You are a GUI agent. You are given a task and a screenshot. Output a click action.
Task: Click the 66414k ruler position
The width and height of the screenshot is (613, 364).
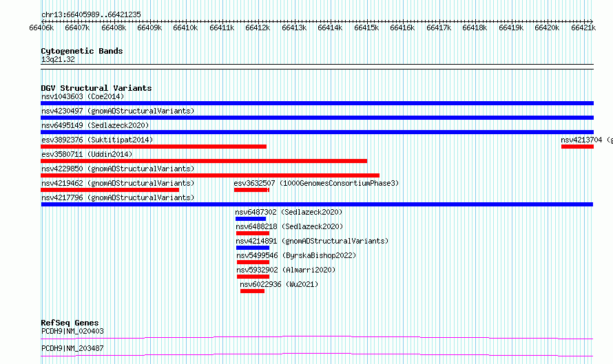(331, 28)
